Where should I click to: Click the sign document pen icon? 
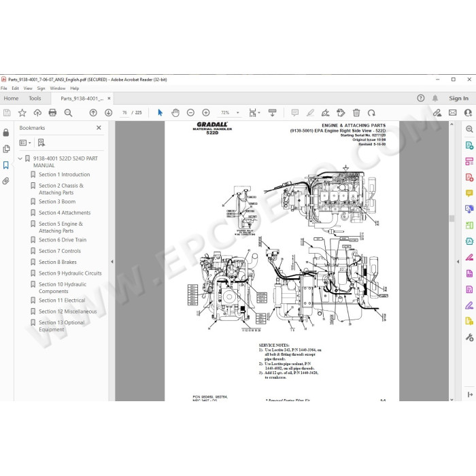326,113
